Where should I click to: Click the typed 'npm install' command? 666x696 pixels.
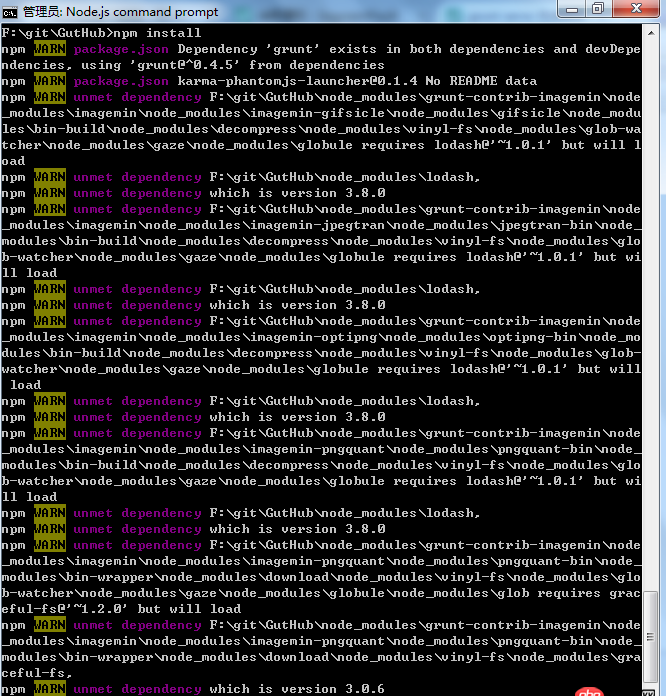tap(161, 33)
